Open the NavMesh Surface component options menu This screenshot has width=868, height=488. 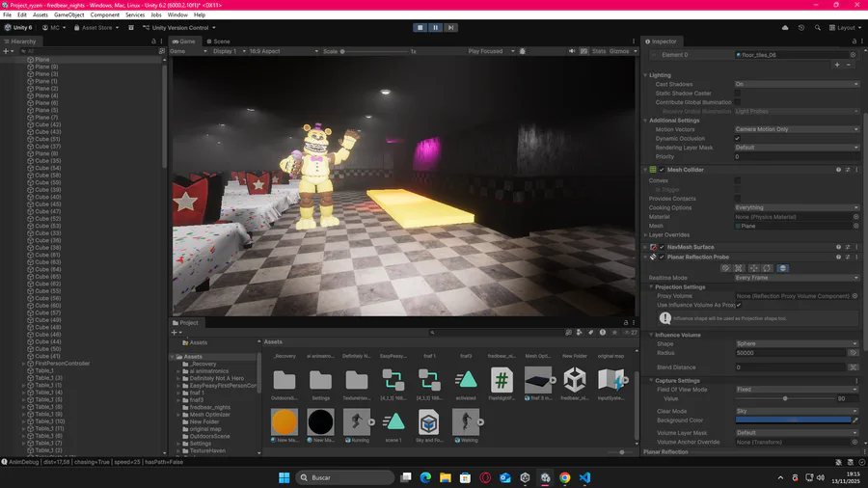pyautogui.click(x=857, y=247)
